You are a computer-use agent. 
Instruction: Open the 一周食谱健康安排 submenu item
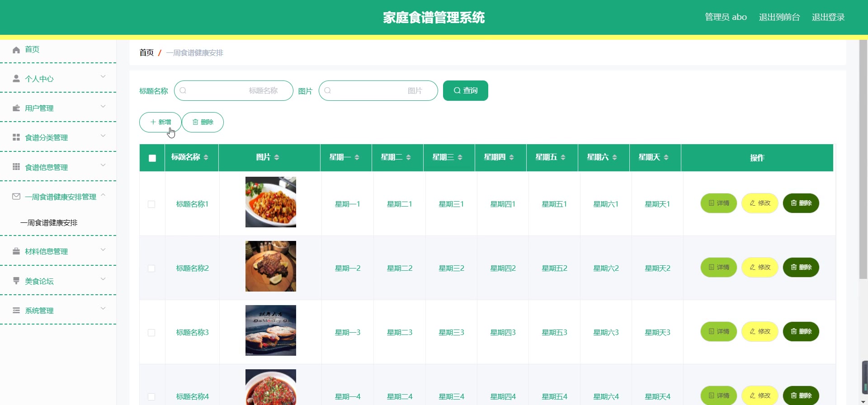(49, 223)
